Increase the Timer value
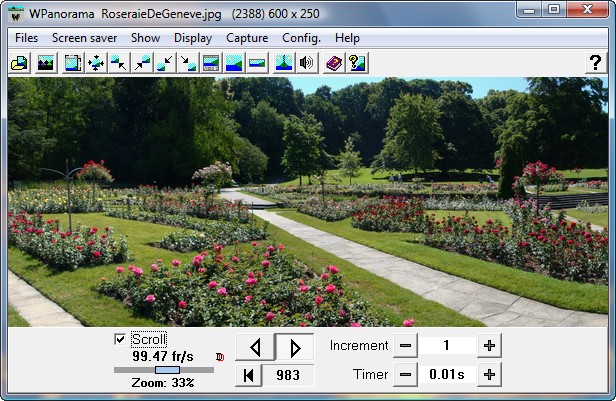The width and height of the screenshot is (616, 401). pyautogui.click(x=490, y=375)
